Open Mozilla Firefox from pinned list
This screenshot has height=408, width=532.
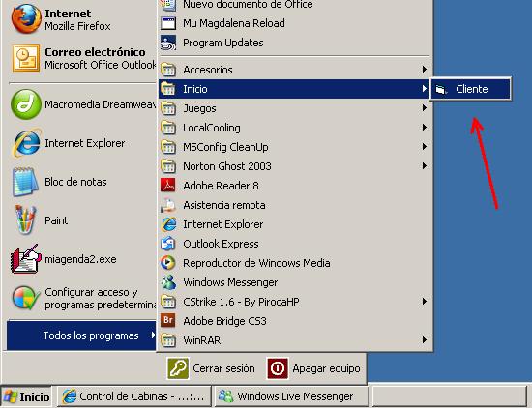[26, 19]
